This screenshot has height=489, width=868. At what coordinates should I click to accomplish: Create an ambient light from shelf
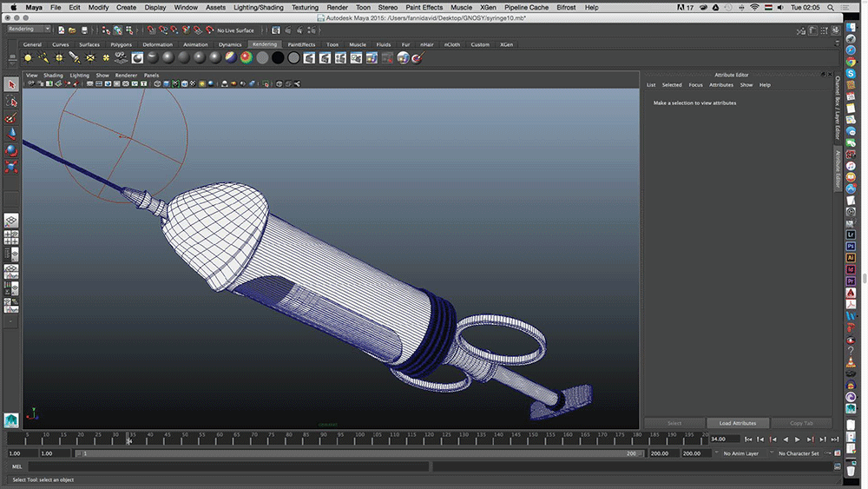point(28,57)
